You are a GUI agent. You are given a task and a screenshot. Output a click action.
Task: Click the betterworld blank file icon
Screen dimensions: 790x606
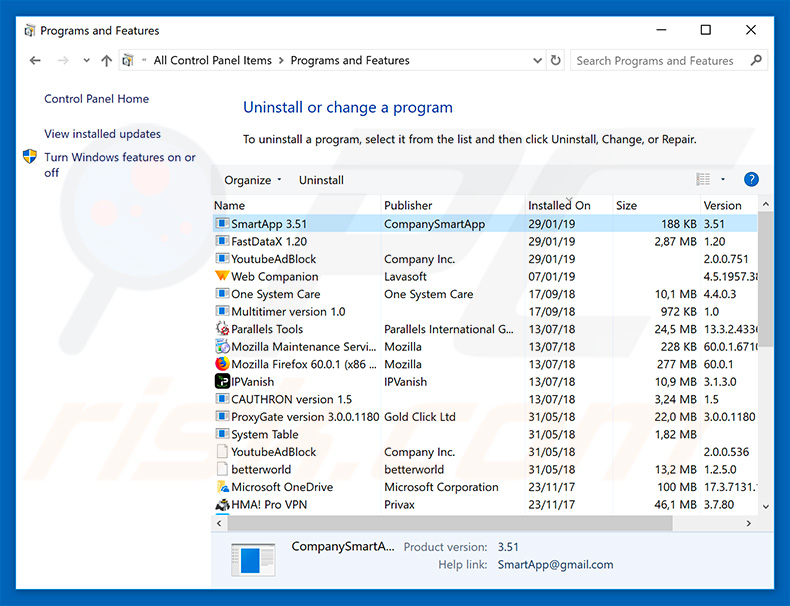222,469
